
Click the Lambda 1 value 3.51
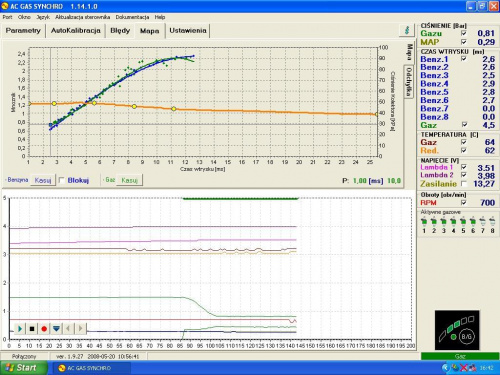[486, 168]
